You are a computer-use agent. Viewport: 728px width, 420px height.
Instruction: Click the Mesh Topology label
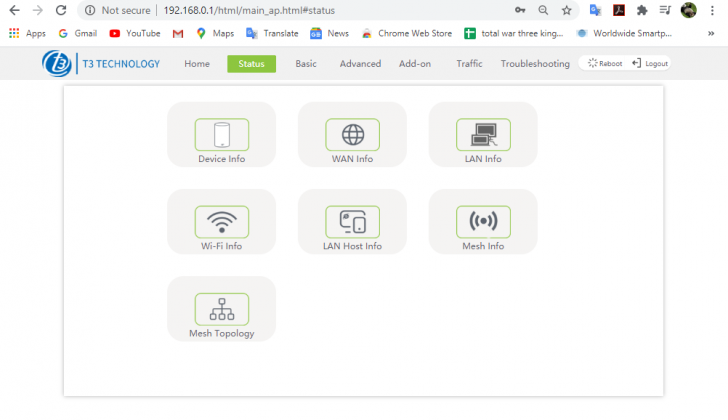click(221, 334)
